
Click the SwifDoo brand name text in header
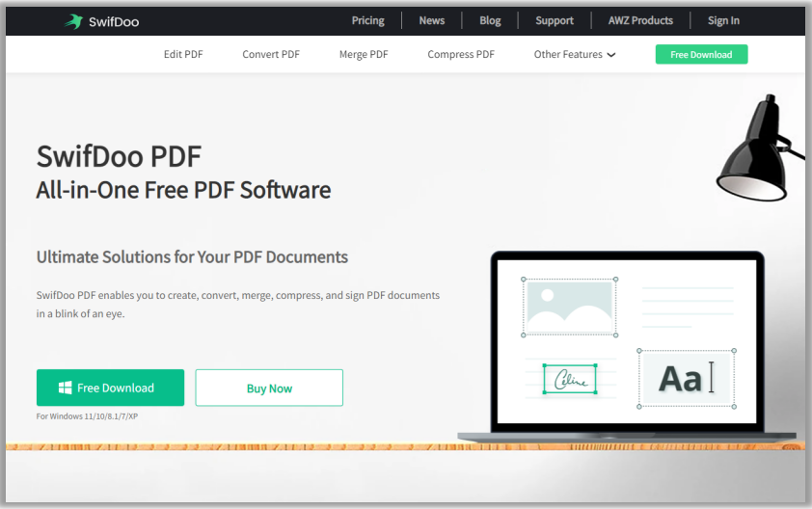(114, 22)
